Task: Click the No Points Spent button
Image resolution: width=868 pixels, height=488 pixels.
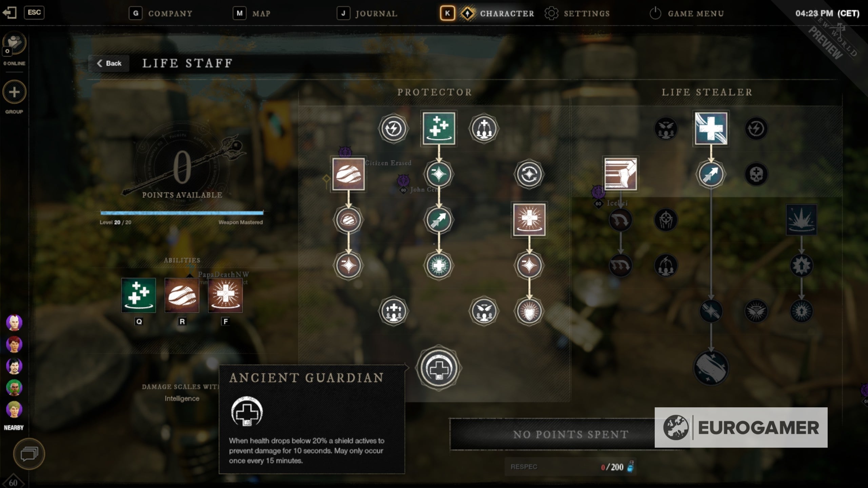Action: click(570, 434)
